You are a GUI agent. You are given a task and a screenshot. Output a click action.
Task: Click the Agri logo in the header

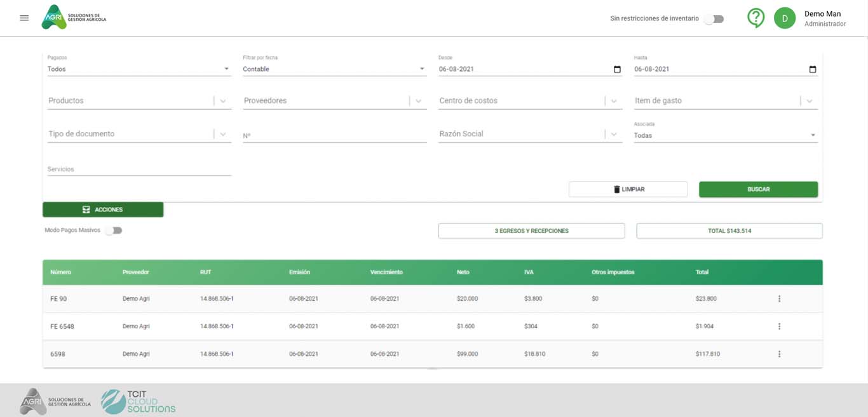click(x=74, y=18)
